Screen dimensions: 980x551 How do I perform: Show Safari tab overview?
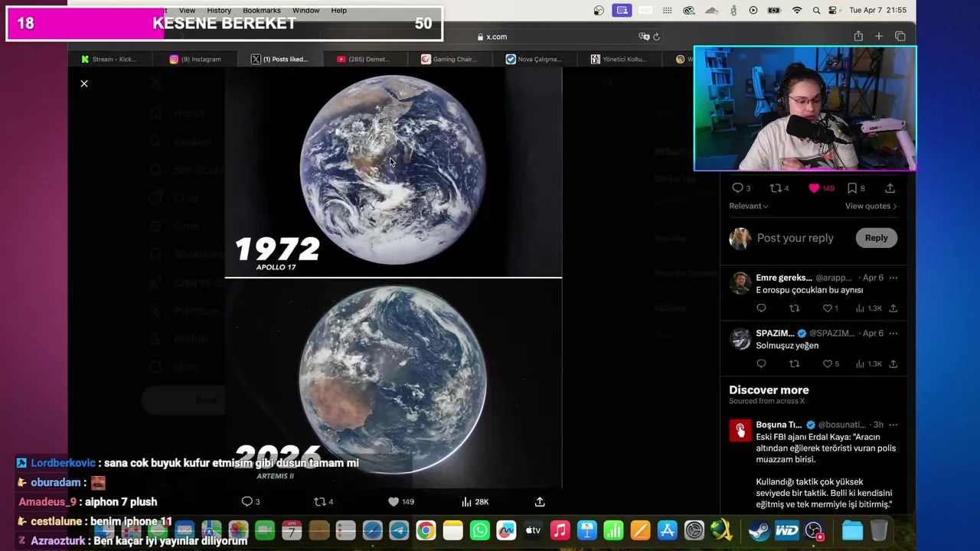pyautogui.click(x=900, y=36)
